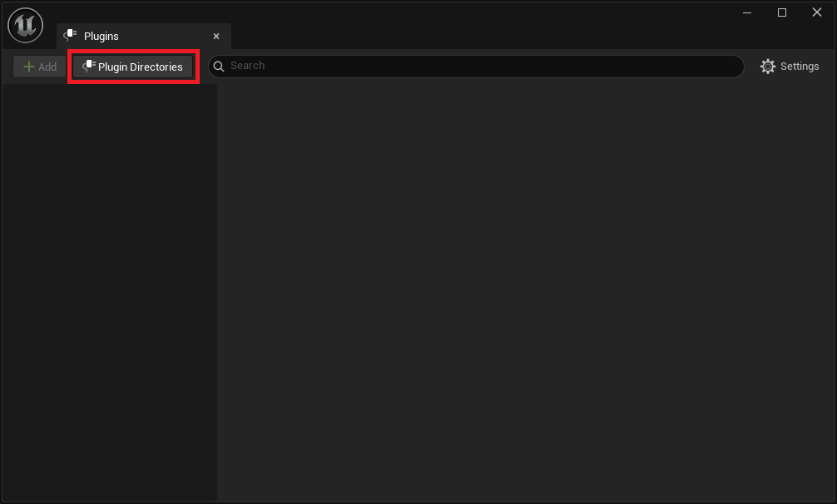The image size is (837, 504).
Task: Maximize the Plugins window
Action: 782,12
